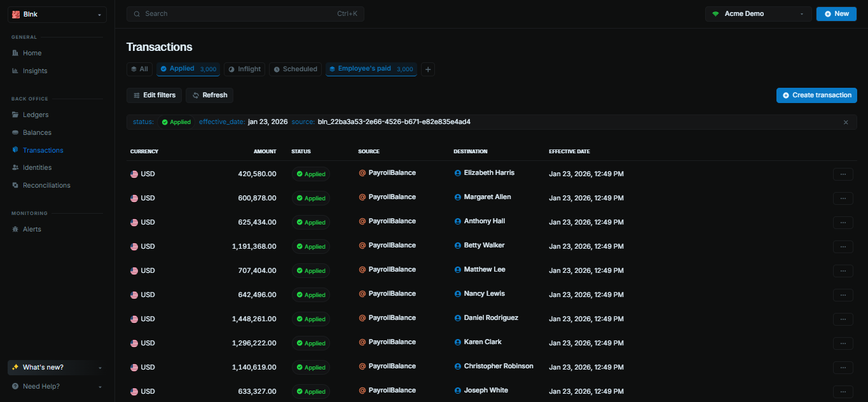Click the Edit filters button
This screenshot has height=402, width=868.
[x=155, y=95]
